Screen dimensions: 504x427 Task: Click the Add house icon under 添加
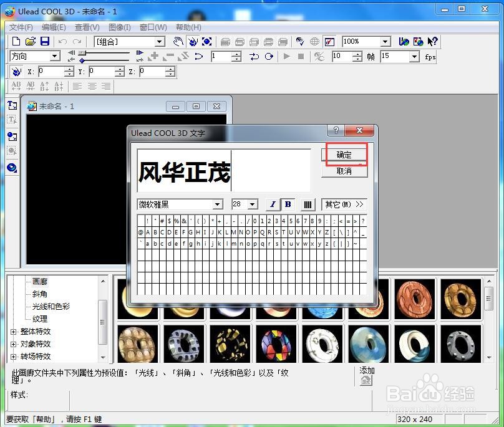point(366,381)
